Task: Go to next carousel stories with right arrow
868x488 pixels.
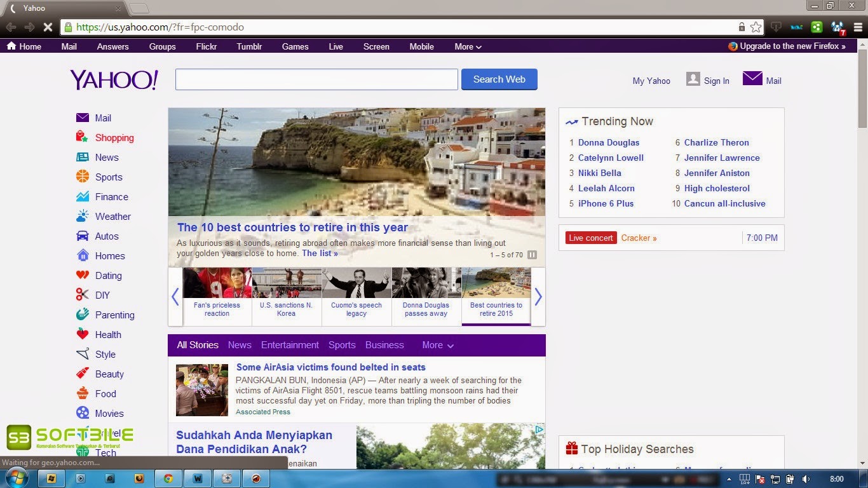Action: (538, 297)
